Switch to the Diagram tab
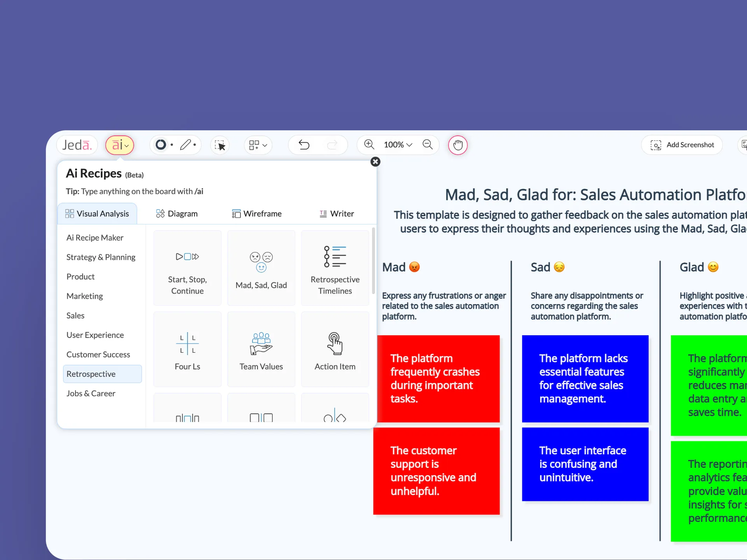747x560 pixels. [177, 213]
